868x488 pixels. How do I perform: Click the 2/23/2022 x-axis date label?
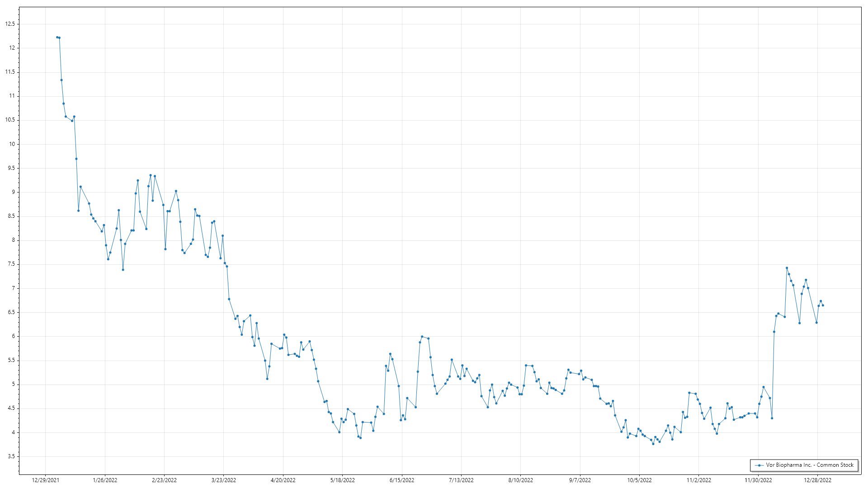coord(164,480)
